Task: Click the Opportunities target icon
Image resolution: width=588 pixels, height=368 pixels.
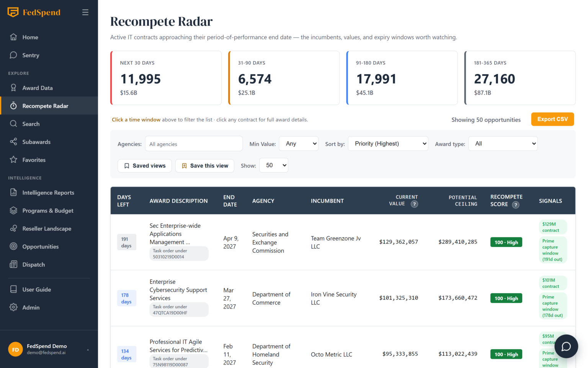Action: pyautogui.click(x=13, y=246)
